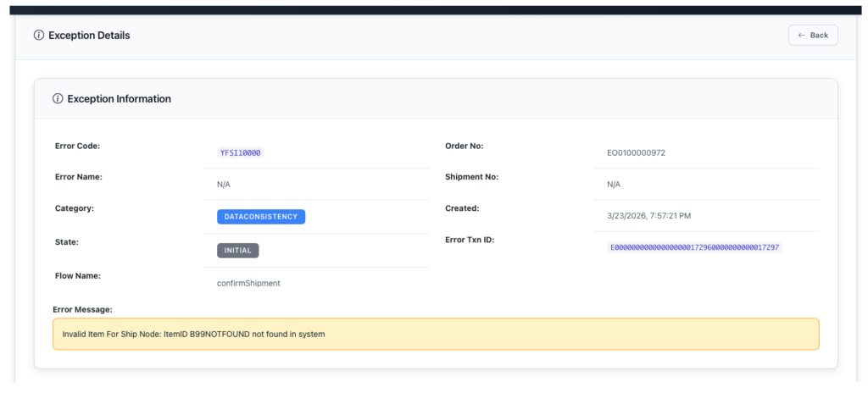Viewport: 868px width, 393px height.
Task: Click the Error Name N/A value
Action: [x=224, y=185]
